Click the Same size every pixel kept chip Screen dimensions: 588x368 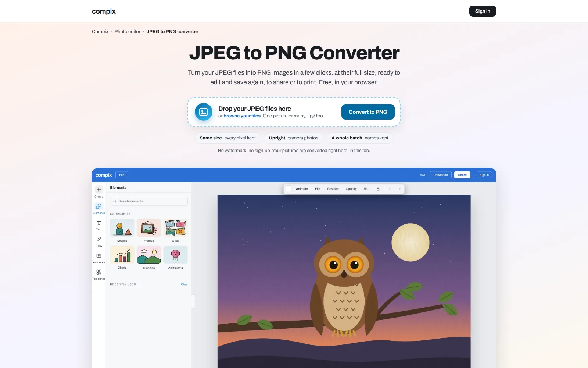point(227,138)
